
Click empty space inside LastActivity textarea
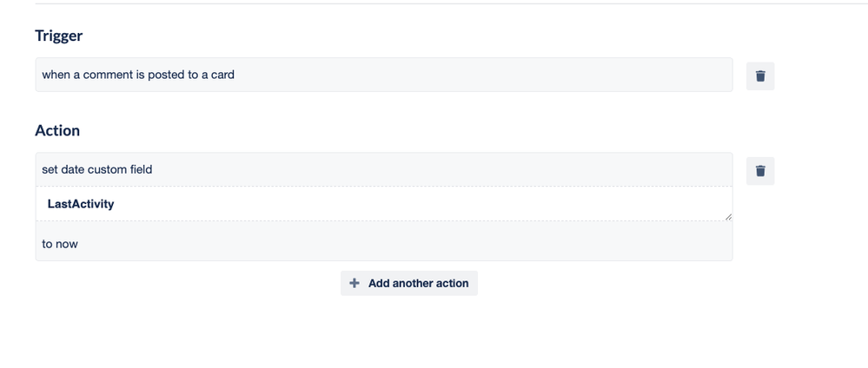(421, 204)
